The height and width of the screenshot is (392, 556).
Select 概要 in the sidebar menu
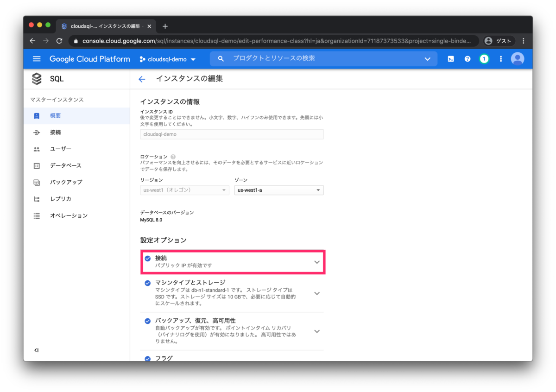click(55, 115)
